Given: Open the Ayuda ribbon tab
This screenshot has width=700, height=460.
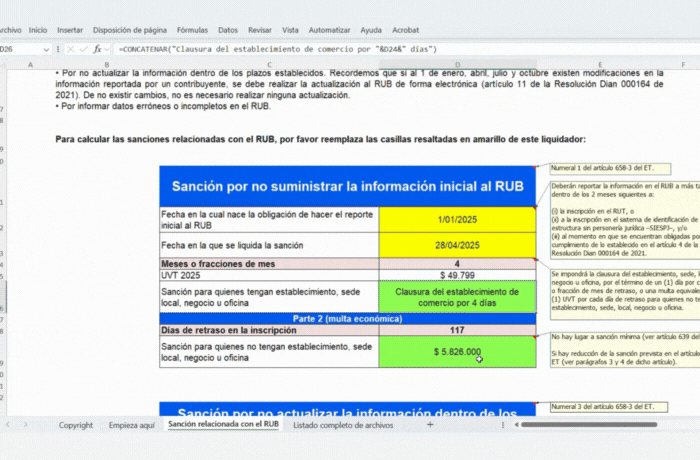Looking at the screenshot, I should pos(371,30).
